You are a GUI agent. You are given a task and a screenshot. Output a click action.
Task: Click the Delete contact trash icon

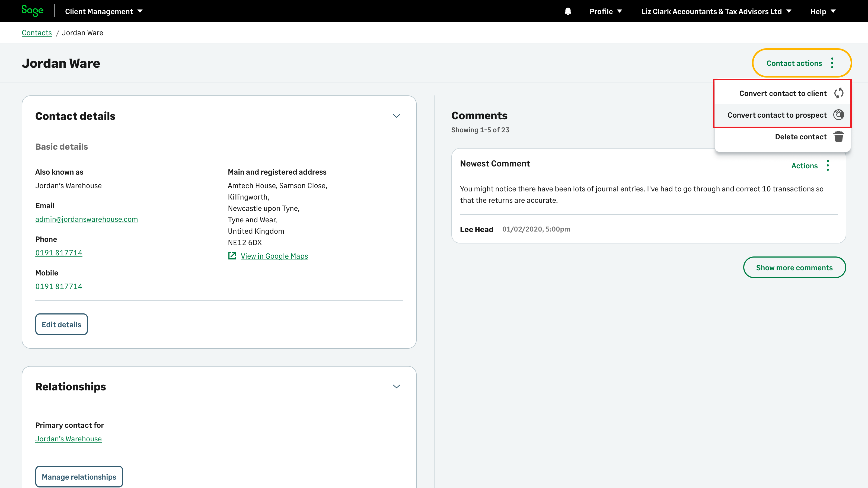838,137
